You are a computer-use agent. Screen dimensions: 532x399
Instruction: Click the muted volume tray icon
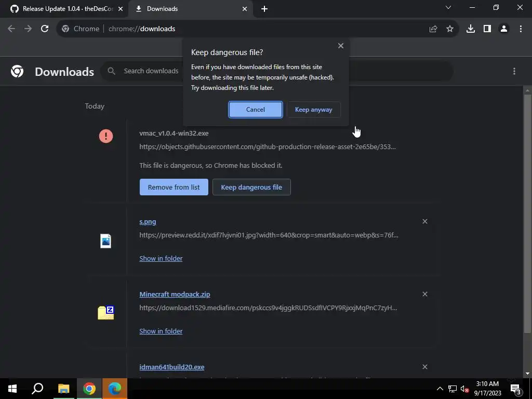pyautogui.click(x=464, y=389)
